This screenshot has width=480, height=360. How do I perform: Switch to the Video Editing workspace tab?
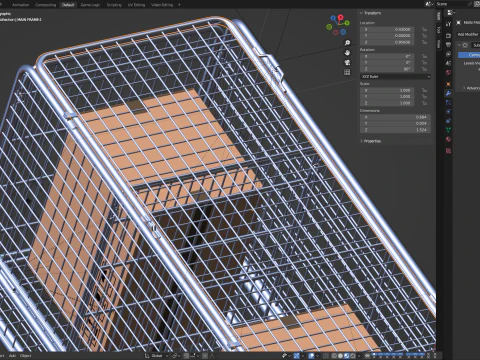click(162, 5)
